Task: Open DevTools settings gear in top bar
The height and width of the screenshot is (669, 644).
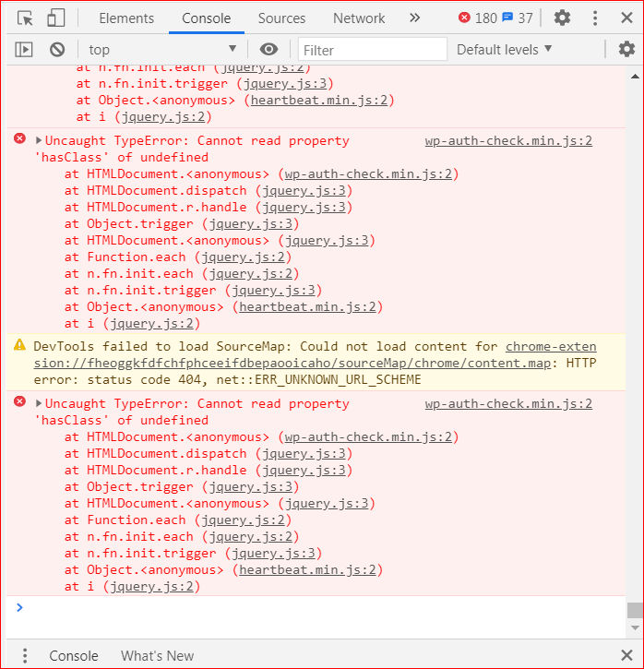Action: click(562, 18)
